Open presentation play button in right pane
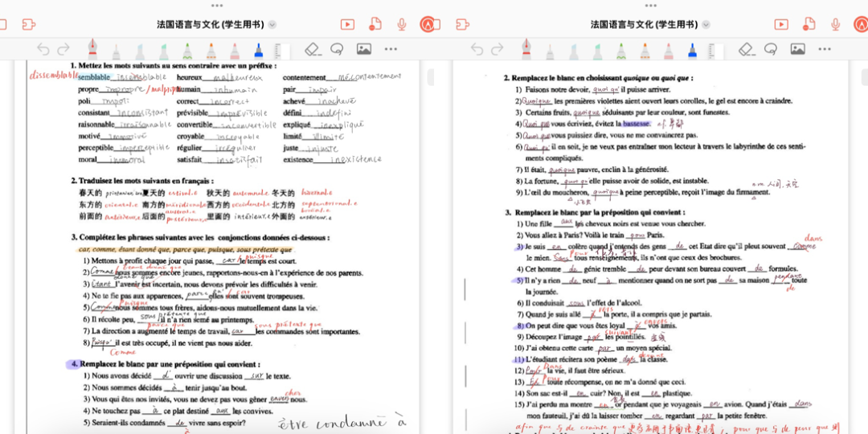Image resolution: width=868 pixels, height=434 pixels. pyautogui.click(x=781, y=25)
